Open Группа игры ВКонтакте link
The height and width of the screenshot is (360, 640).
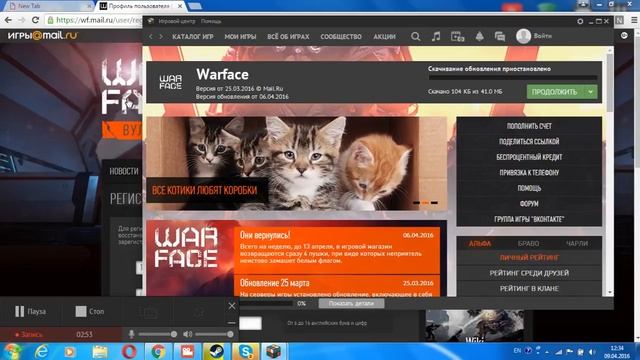coord(529,219)
